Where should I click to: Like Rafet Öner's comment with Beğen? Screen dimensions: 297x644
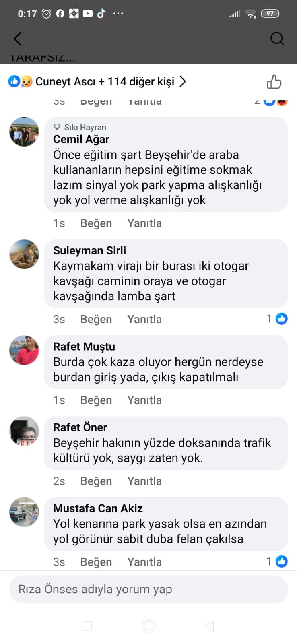tap(96, 481)
